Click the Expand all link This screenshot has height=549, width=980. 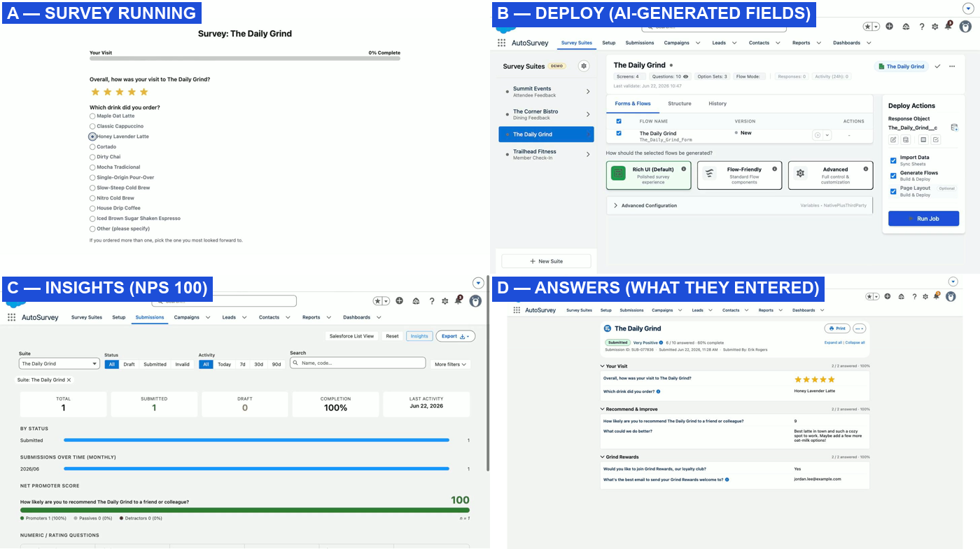coord(833,342)
